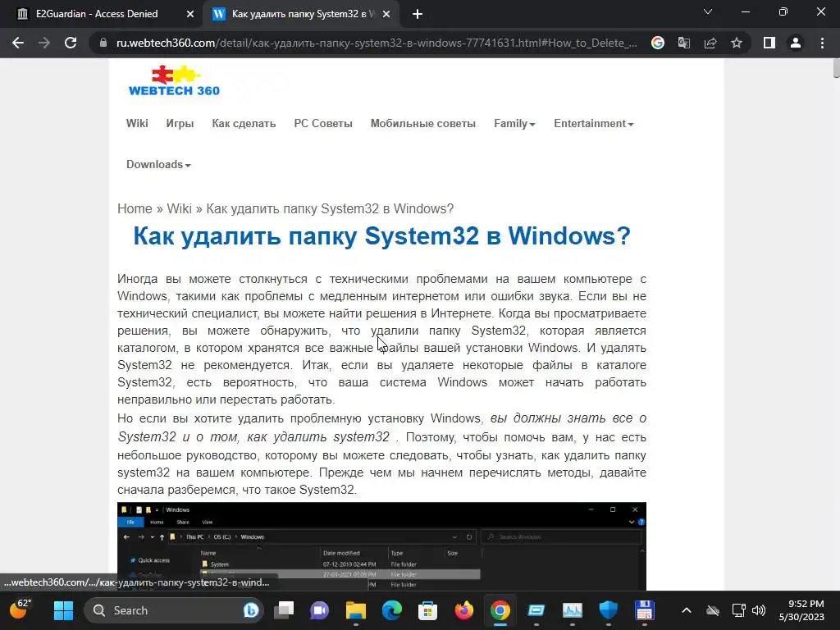Open the translate page icon
The width and height of the screenshot is (840, 630).
(x=684, y=43)
